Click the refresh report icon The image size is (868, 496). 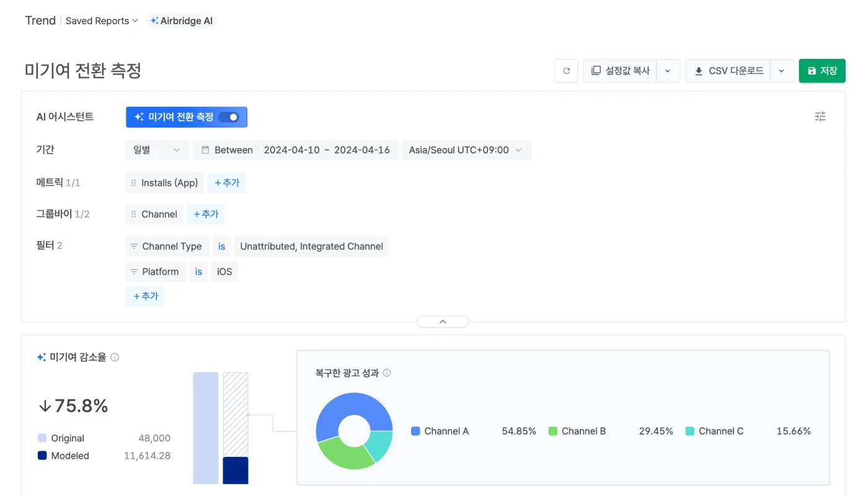point(566,71)
